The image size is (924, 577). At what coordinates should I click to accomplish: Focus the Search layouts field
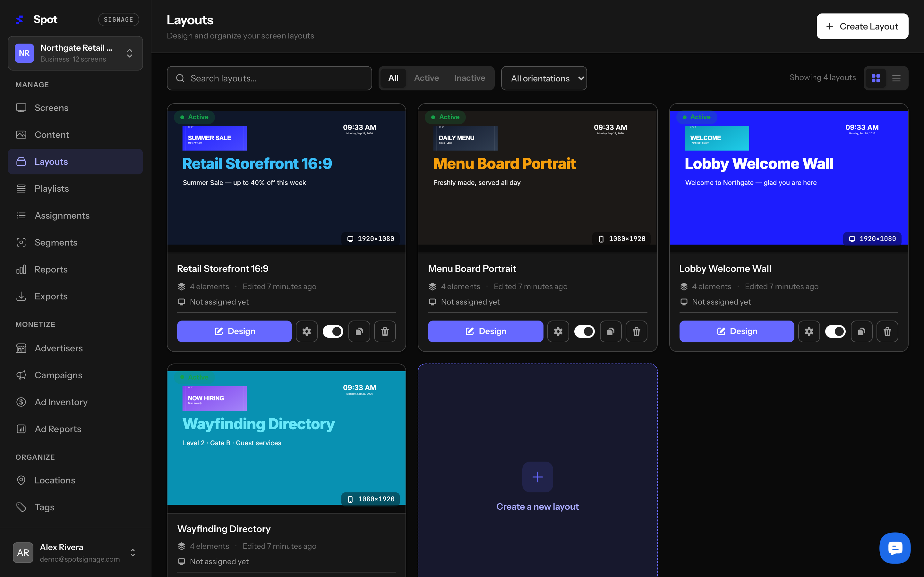coord(269,78)
